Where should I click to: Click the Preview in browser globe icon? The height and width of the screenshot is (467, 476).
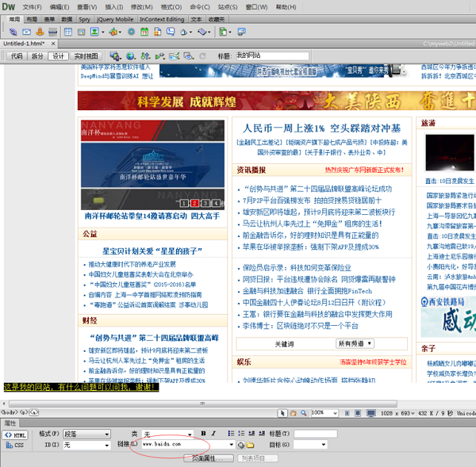(x=132, y=56)
